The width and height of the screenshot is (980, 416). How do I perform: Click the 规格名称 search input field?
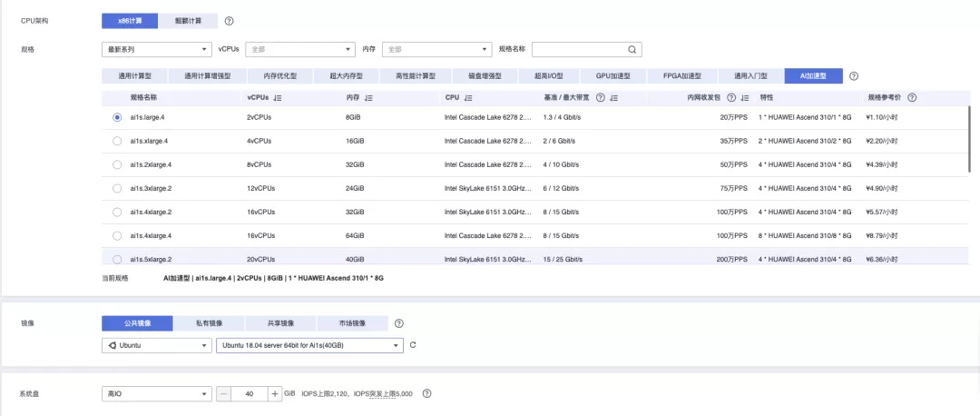click(x=579, y=49)
